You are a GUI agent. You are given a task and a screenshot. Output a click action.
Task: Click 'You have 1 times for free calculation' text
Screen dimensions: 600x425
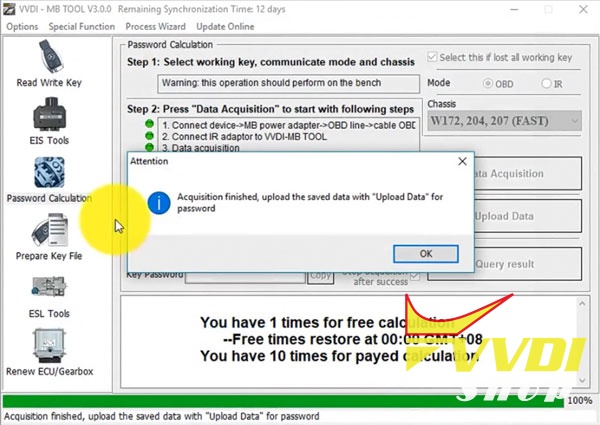327,322
